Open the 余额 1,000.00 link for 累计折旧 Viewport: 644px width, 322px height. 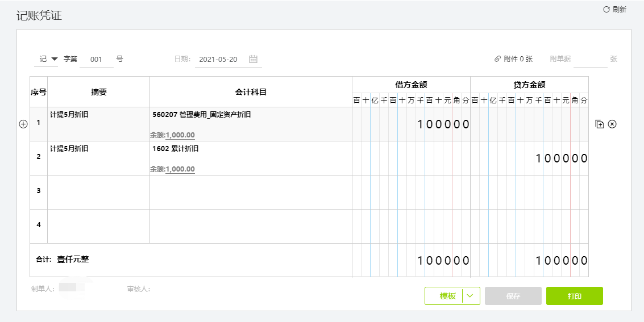[x=180, y=169]
